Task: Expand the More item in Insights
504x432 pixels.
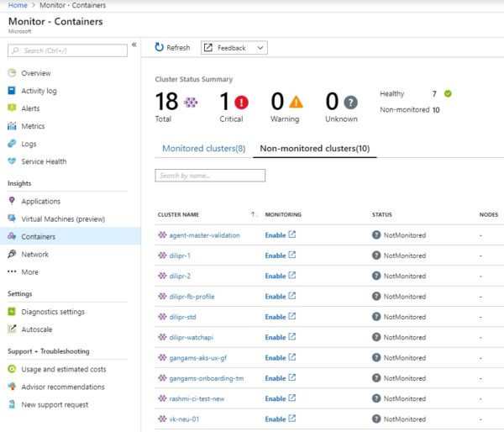Action: (29, 271)
